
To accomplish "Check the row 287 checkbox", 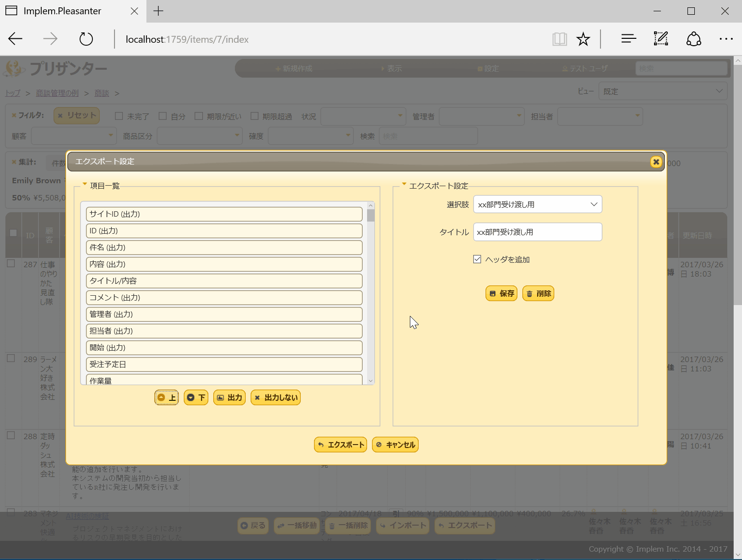I will tap(11, 263).
